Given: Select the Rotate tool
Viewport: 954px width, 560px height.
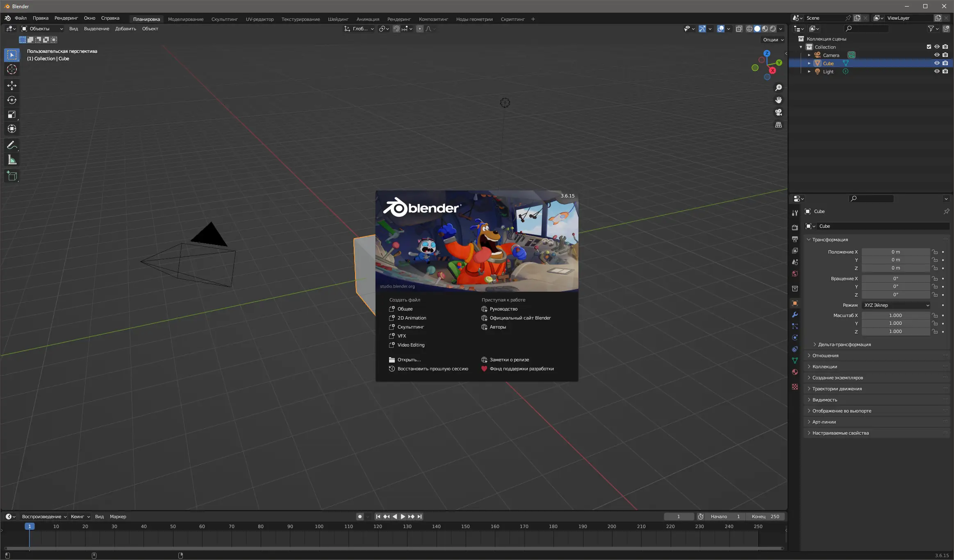Looking at the screenshot, I should tap(12, 100).
